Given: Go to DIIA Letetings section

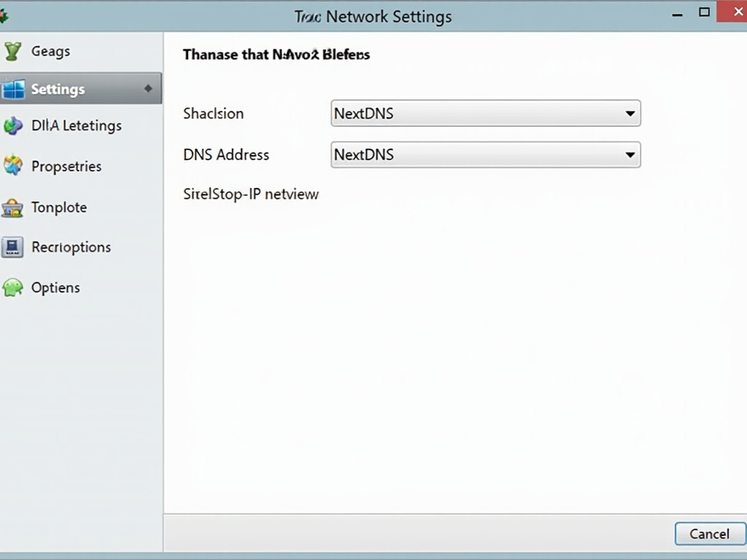Looking at the screenshot, I should 81,125.
